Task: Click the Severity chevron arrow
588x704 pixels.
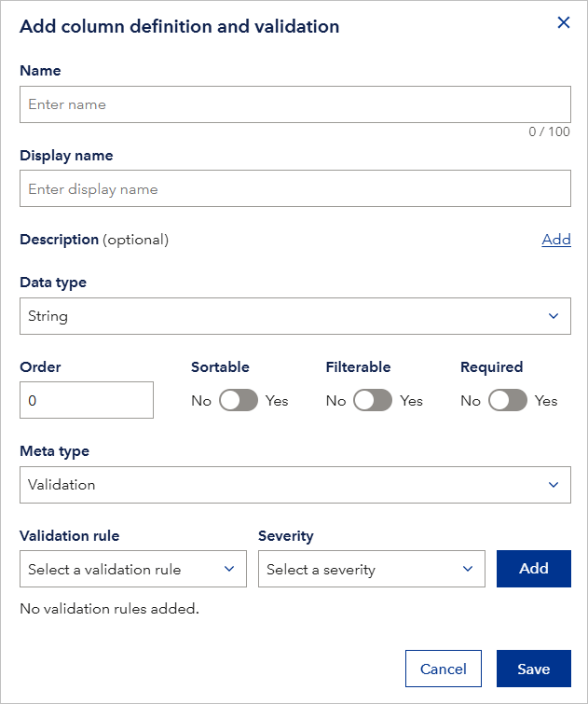Action: [x=468, y=569]
